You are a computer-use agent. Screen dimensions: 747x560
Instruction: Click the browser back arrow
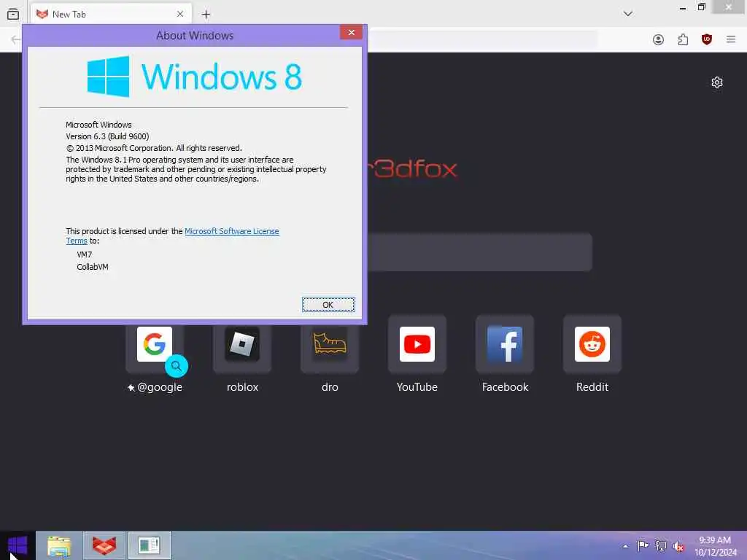[x=15, y=39]
